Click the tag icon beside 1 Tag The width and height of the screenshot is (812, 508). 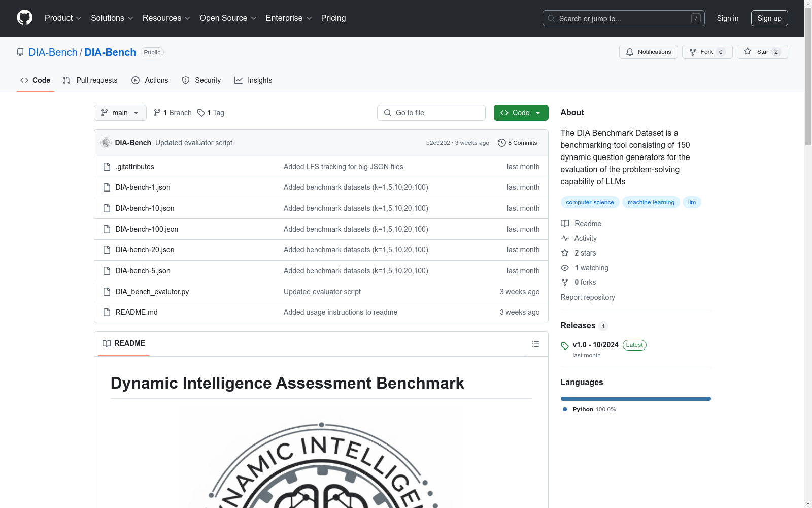[x=201, y=113]
